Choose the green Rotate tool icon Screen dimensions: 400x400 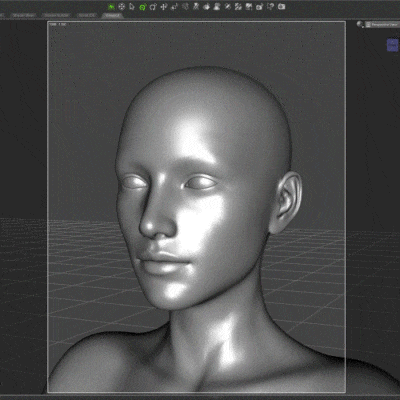(x=143, y=7)
